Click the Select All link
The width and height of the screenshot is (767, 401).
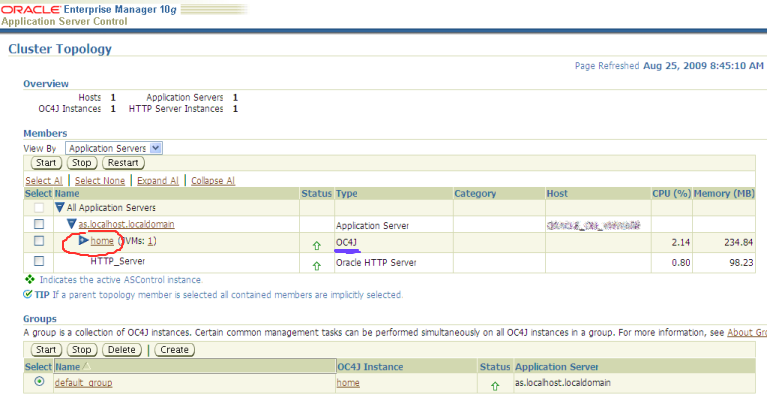(x=44, y=180)
